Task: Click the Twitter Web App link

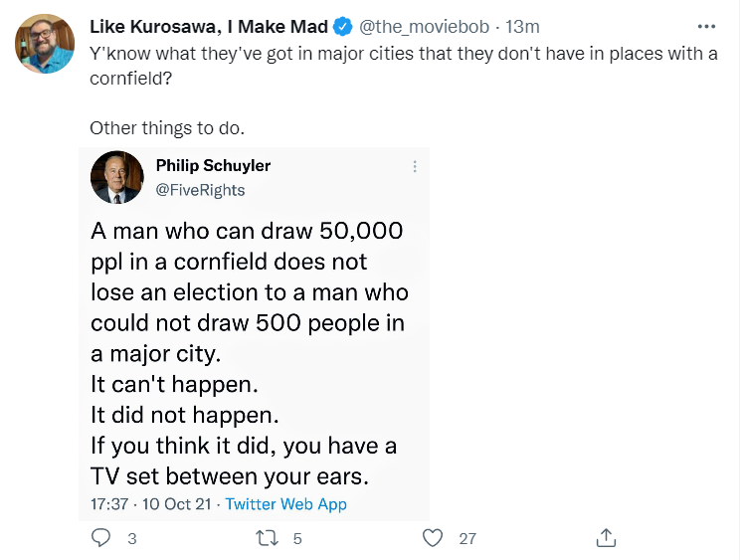Action: coord(285,503)
